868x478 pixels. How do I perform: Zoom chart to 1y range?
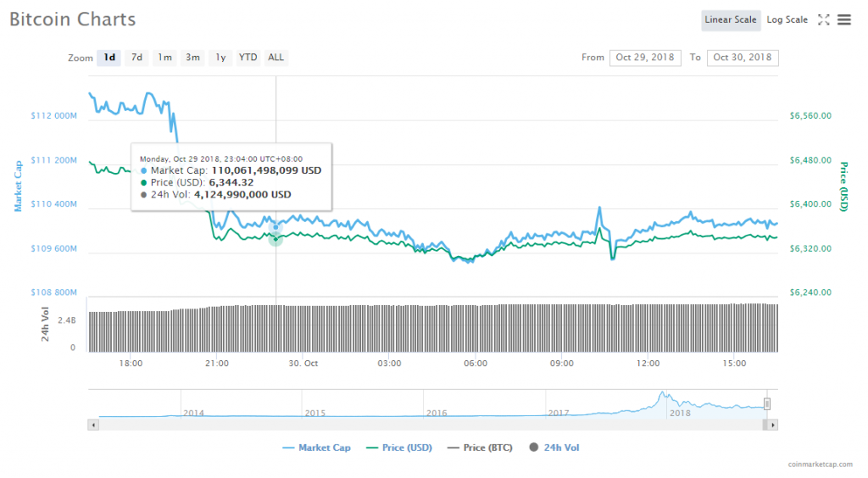coord(220,58)
